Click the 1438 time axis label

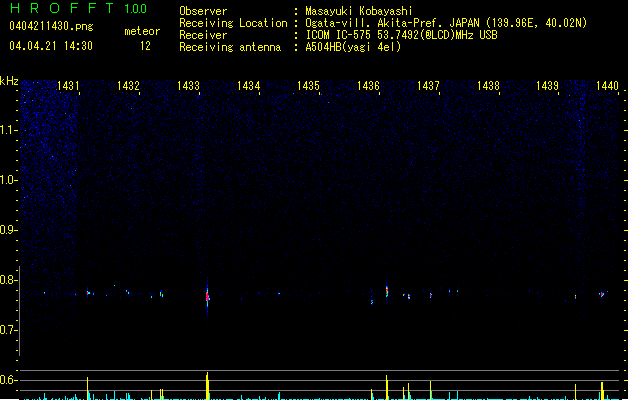(488, 86)
